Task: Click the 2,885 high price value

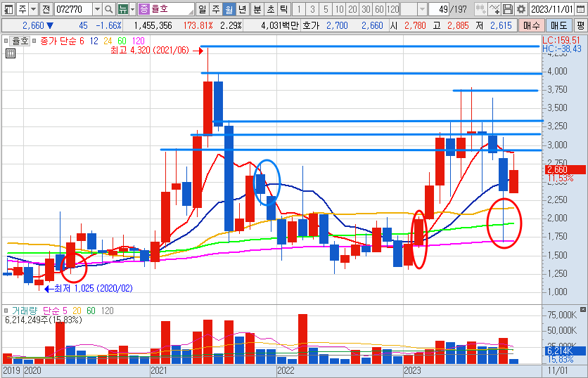Action: (458, 25)
